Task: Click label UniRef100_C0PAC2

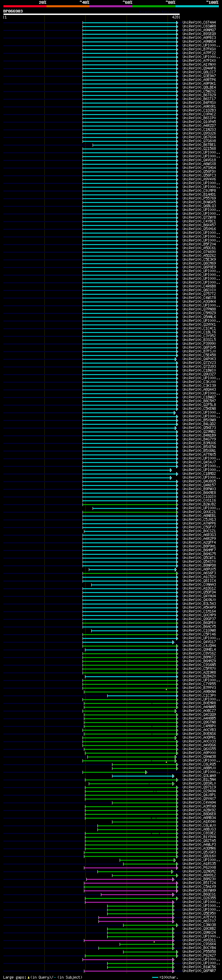Action: pos(199,114)
